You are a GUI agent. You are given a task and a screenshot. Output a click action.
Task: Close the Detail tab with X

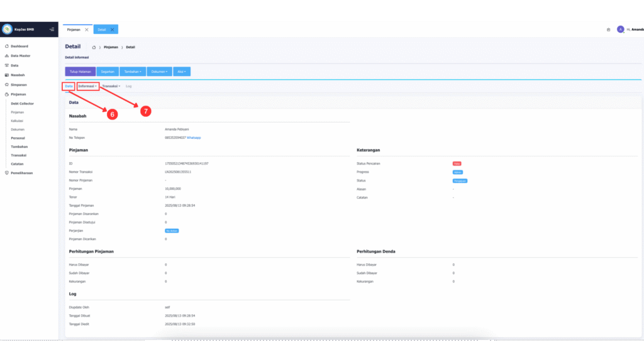coord(112,30)
